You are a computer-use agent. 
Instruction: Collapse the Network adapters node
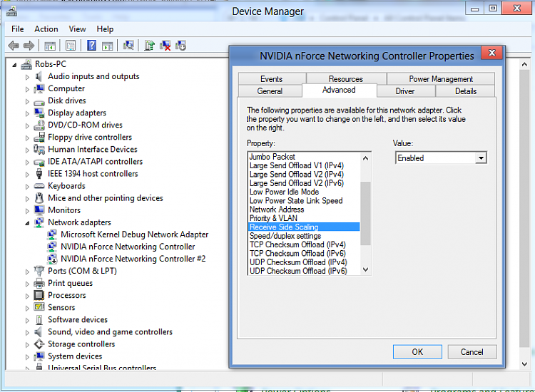tap(27, 223)
